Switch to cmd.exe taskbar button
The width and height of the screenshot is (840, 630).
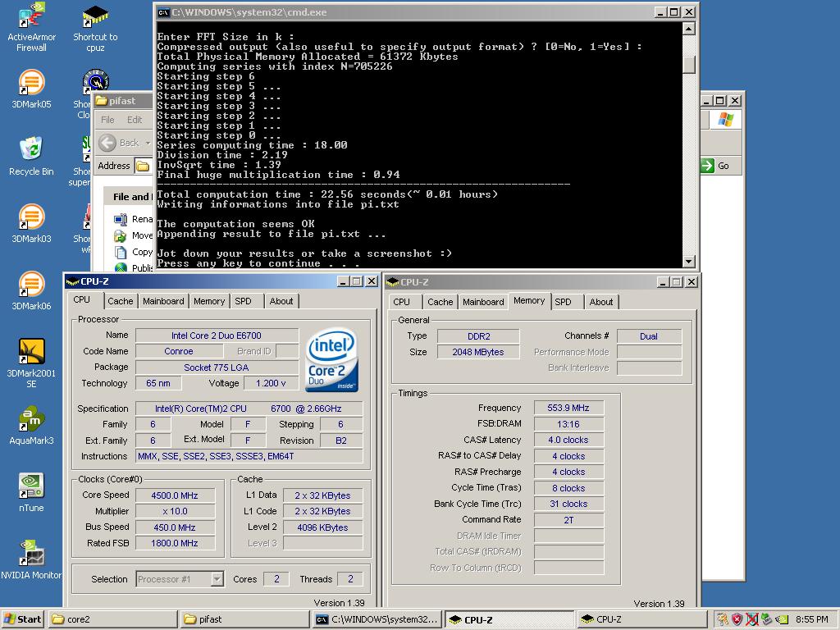click(377, 619)
